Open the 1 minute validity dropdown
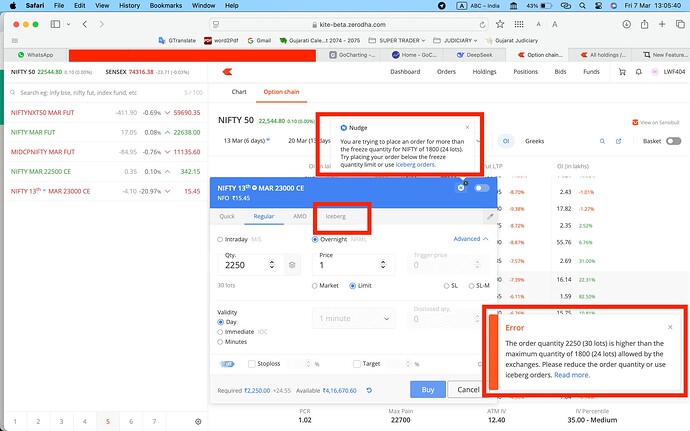 (354, 318)
